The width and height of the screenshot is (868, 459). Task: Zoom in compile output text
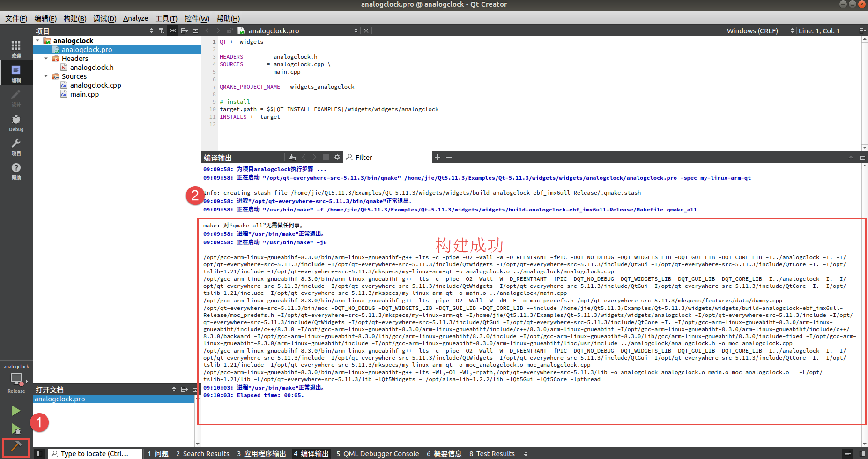coord(438,157)
